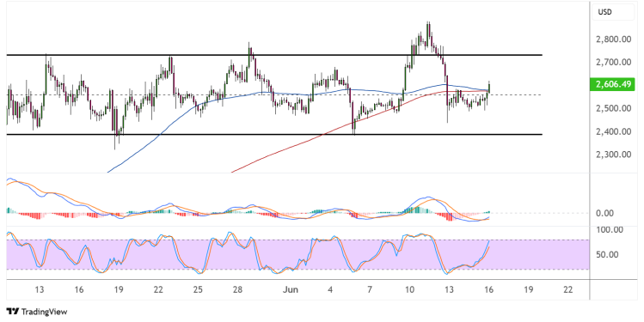Click the date label 28
Viewport: 644px width, 322px height.
[237, 289]
